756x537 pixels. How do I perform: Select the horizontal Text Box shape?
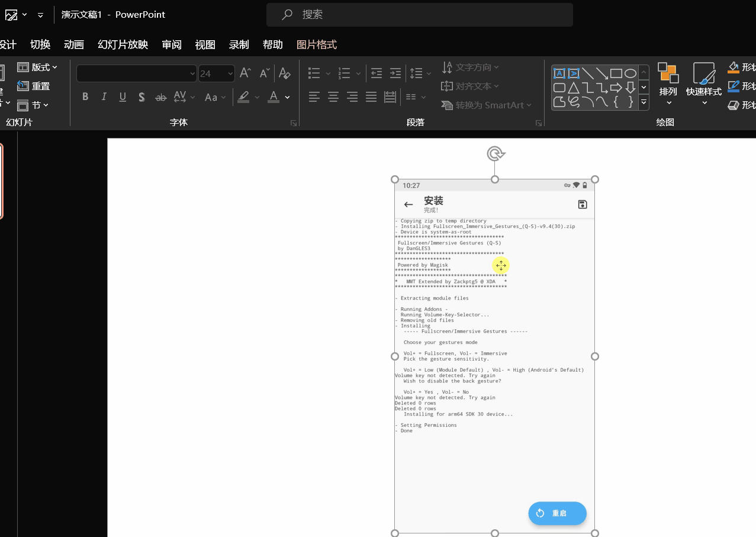tap(559, 73)
